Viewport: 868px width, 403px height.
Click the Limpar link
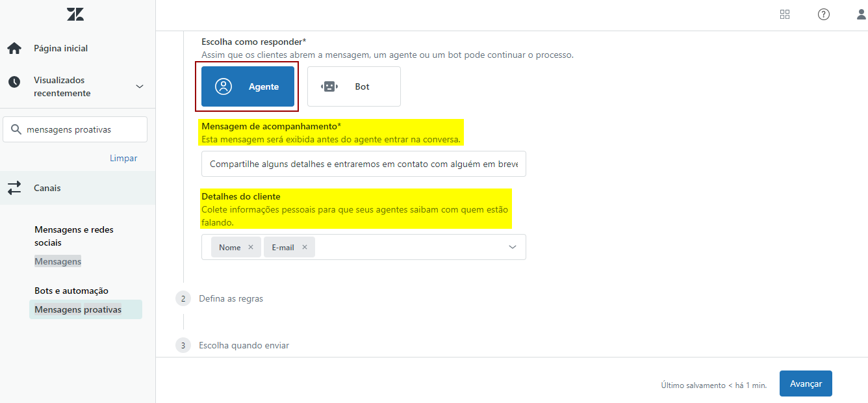[x=123, y=158]
